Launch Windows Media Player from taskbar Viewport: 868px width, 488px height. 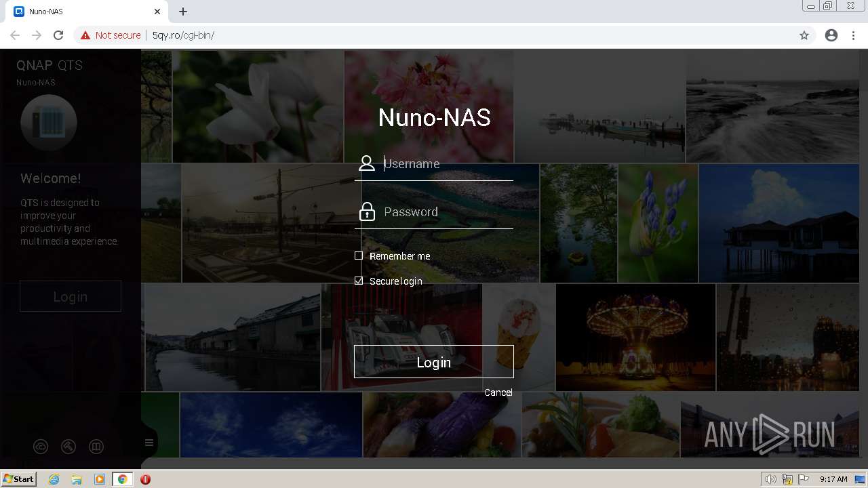click(x=100, y=479)
